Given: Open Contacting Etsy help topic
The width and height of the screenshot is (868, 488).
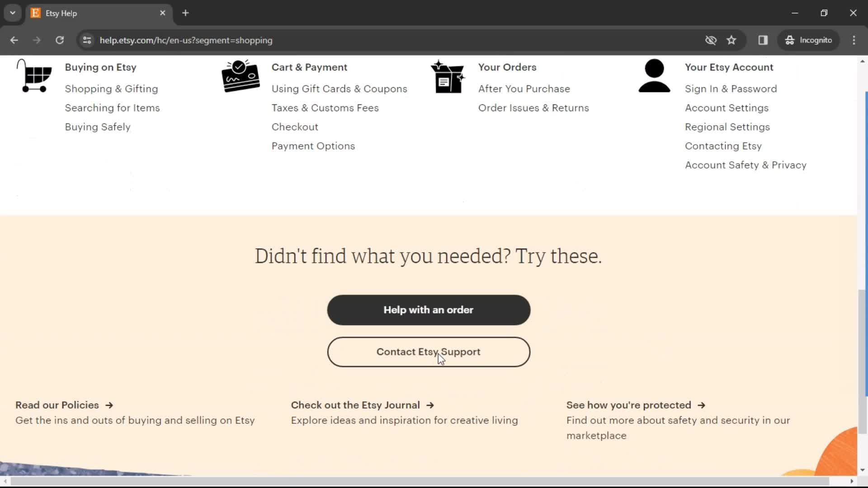Looking at the screenshot, I should tap(723, 146).
